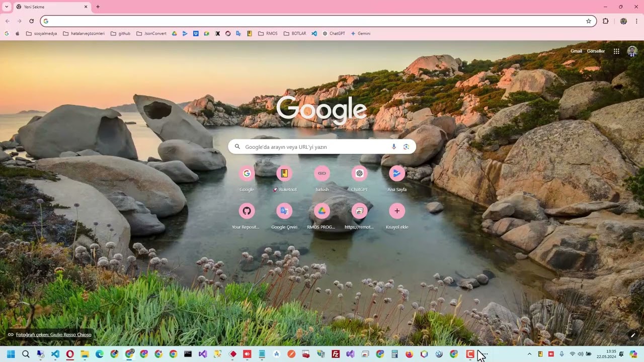Screen dimensions: 644x362
Task: Search by voice in Google search box
Action: [394, 147]
